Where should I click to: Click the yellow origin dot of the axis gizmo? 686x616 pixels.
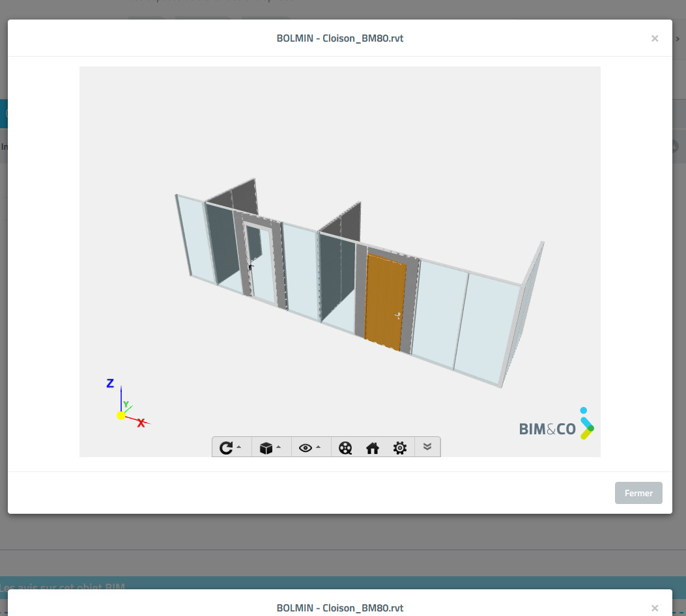pos(121,415)
